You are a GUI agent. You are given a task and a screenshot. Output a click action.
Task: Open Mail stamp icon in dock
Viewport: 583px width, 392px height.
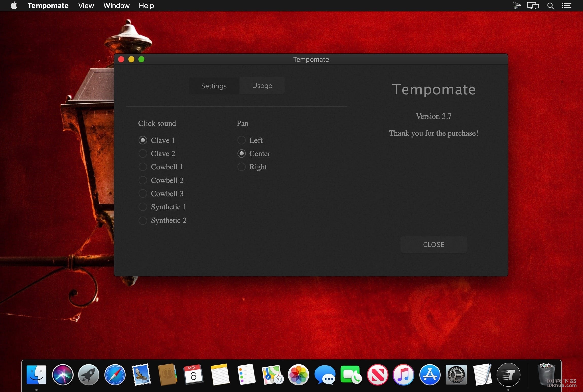pyautogui.click(x=141, y=375)
